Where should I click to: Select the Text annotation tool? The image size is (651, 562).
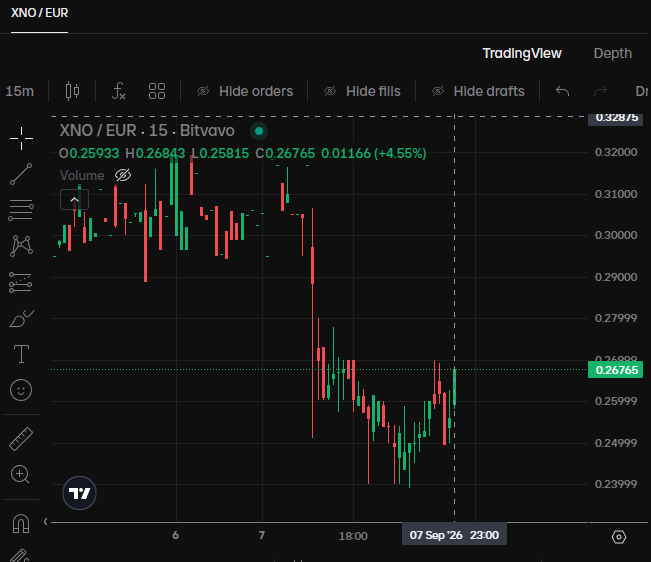click(x=22, y=354)
